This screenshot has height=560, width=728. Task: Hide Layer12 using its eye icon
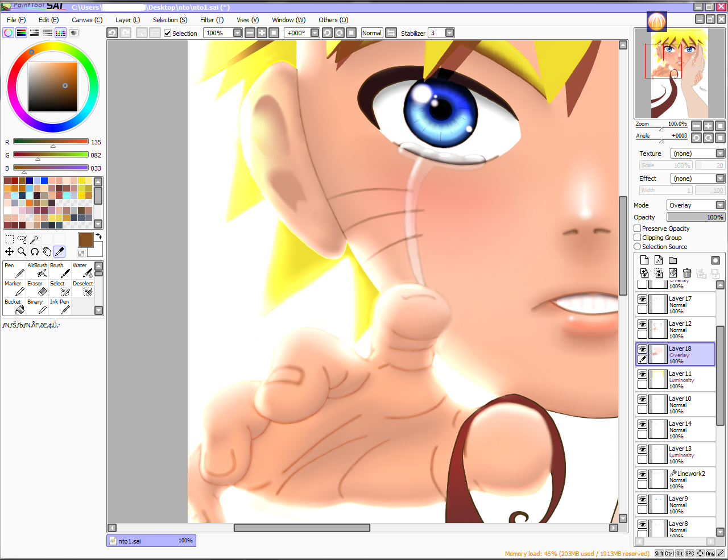(642, 324)
